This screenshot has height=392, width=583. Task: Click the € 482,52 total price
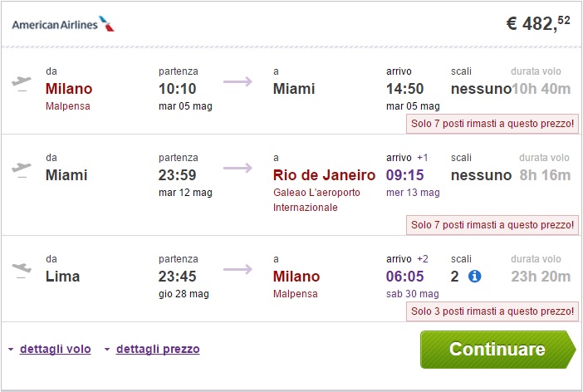pos(538,24)
